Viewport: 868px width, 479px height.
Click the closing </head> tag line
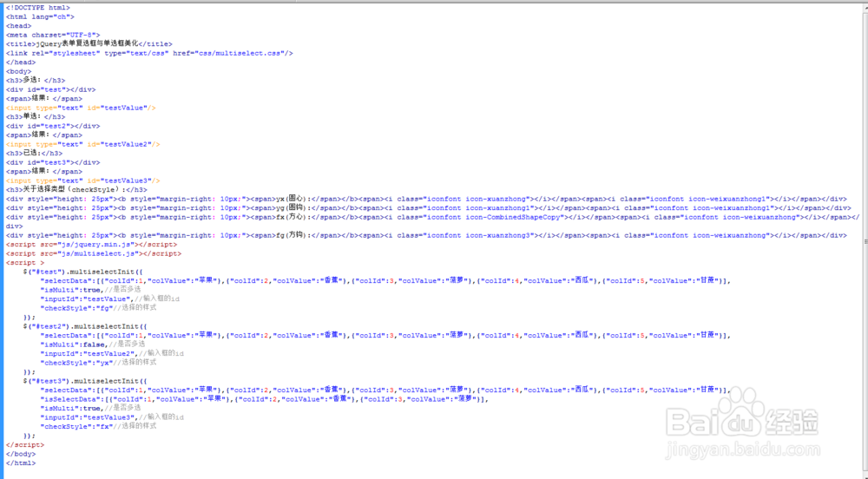21,62
